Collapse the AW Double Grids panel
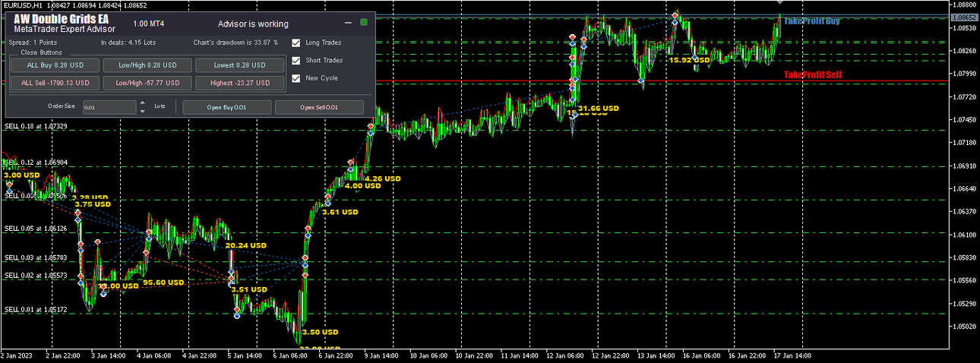This screenshot has height=363, width=980. (348, 23)
